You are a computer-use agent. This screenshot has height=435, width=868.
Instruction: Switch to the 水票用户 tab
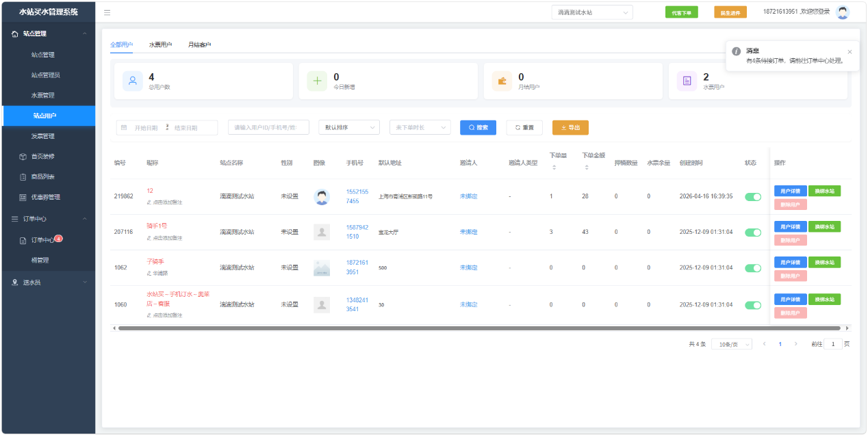(161, 44)
